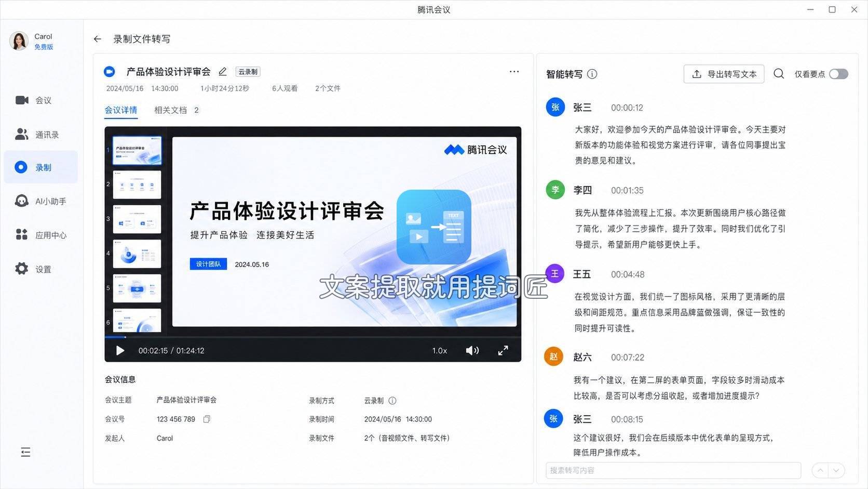This screenshot has height=489, width=868.
Task: Click 赵六's suggestion about 表单页面
Action: click(x=679, y=388)
